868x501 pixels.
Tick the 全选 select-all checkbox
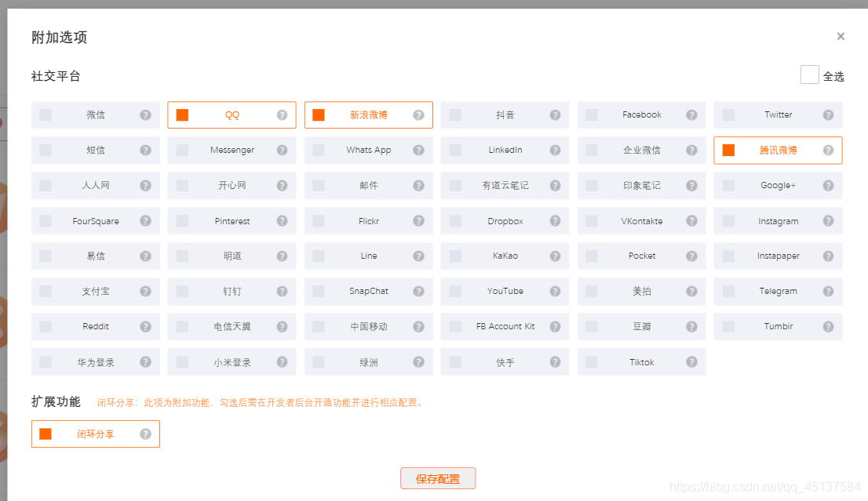pos(809,74)
